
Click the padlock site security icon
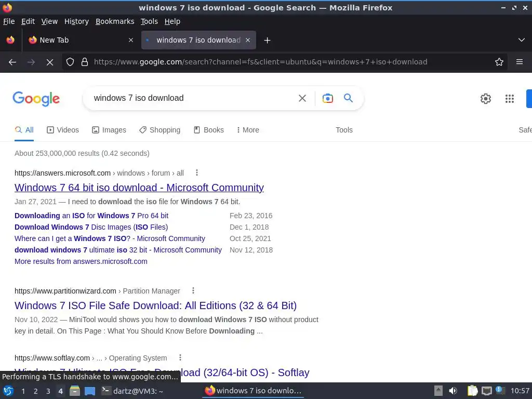point(85,62)
